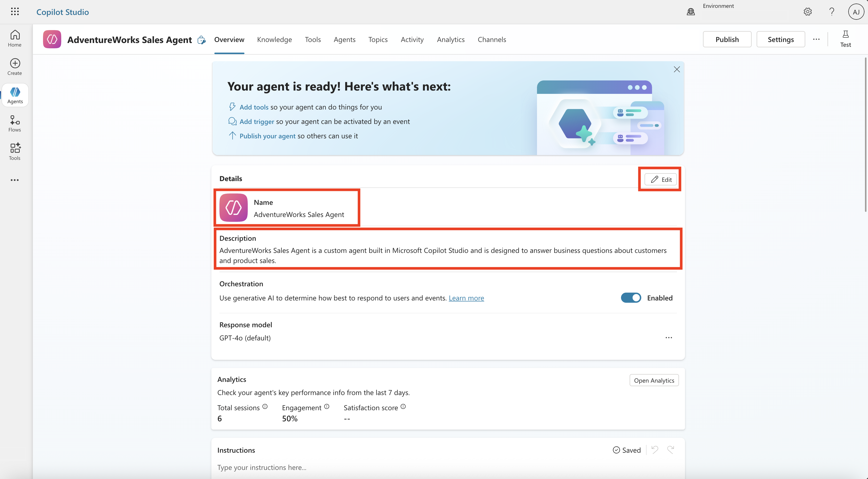Open Tools in left sidebar
The height and width of the screenshot is (479, 868).
point(15,152)
